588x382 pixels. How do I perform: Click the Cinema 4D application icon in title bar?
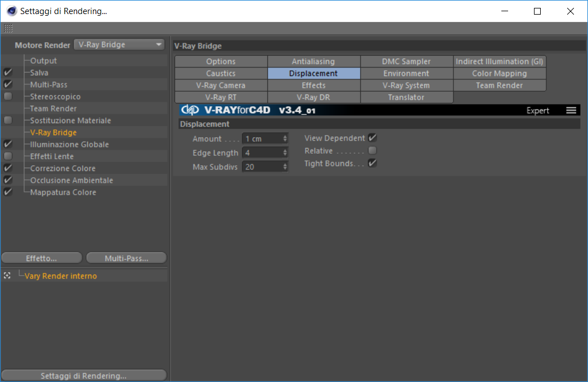tap(12, 11)
